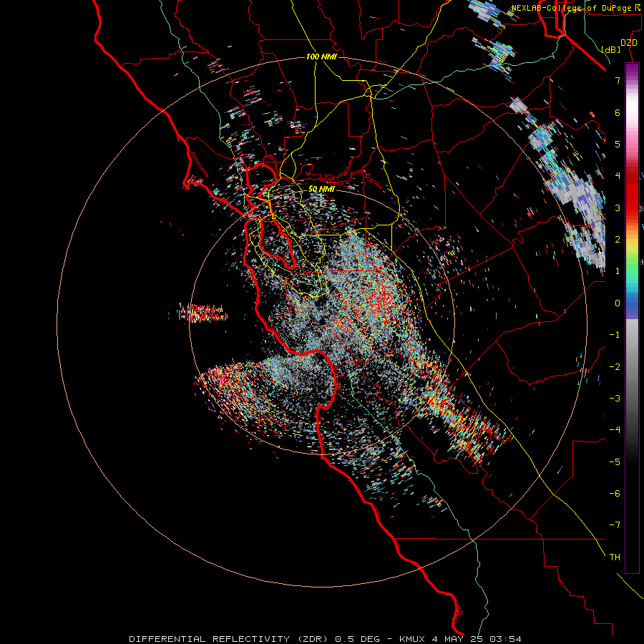Click the "-2" value on the color scale
Viewport: 644px width, 644px height.
click(x=615, y=367)
